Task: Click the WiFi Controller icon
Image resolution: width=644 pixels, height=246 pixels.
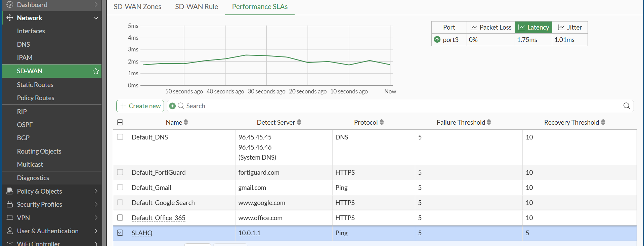Action: point(10,243)
